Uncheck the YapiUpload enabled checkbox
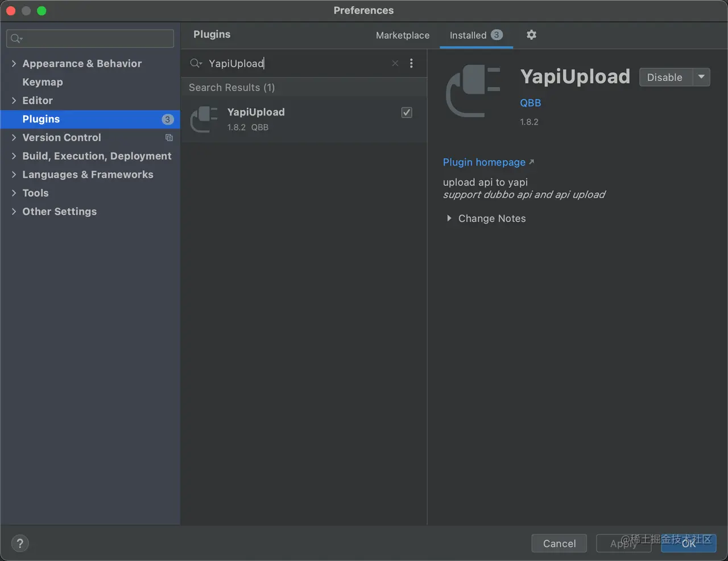Image resolution: width=728 pixels, height=561 pixels. 407,112
